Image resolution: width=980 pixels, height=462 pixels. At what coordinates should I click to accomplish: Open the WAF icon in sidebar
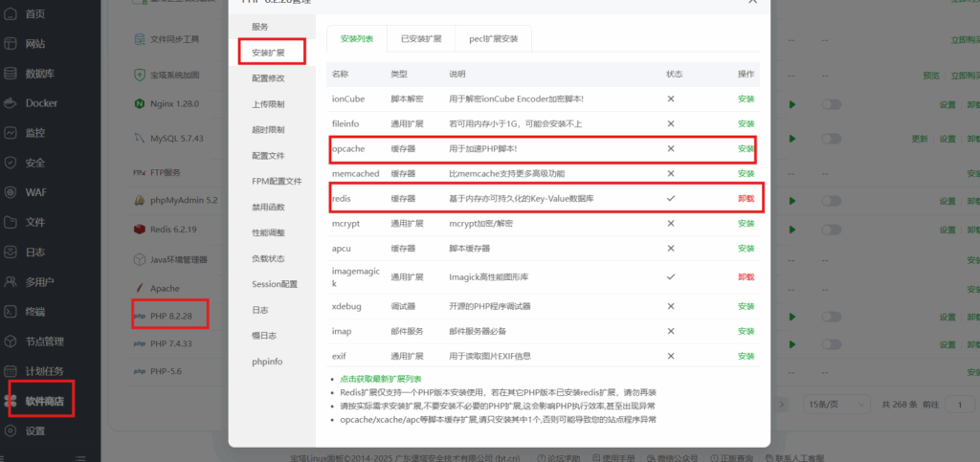coord(10,192)
